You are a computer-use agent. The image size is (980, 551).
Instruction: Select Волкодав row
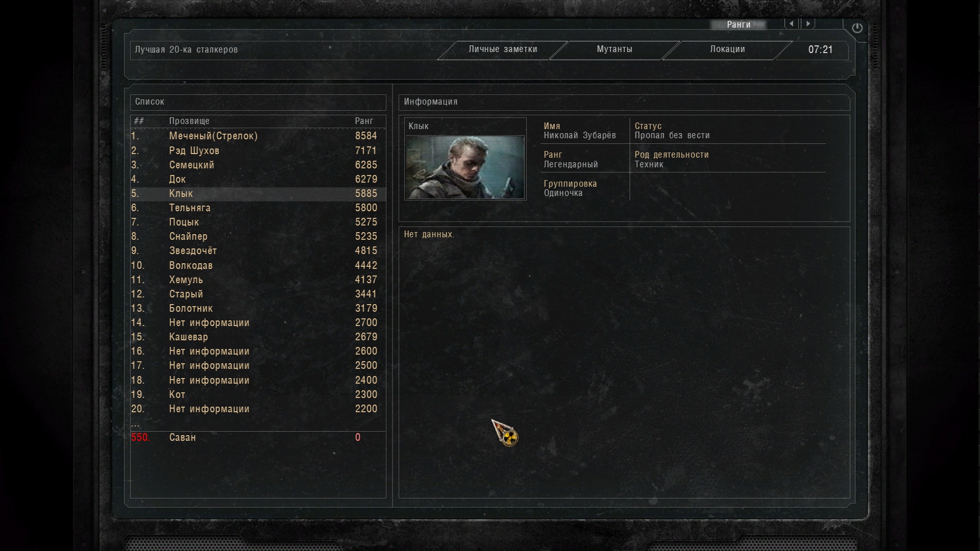pos(258,265)
